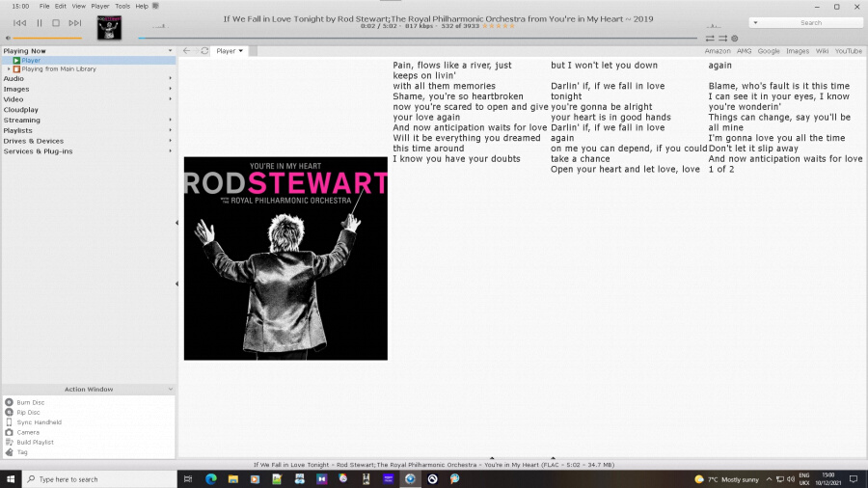Viewport: 868px width, 488px height.
Task: Open Google lookup link
Action: 769,51
